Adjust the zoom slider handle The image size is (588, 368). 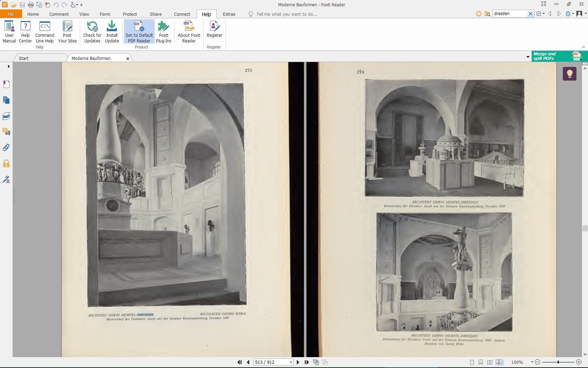(558, 362)
